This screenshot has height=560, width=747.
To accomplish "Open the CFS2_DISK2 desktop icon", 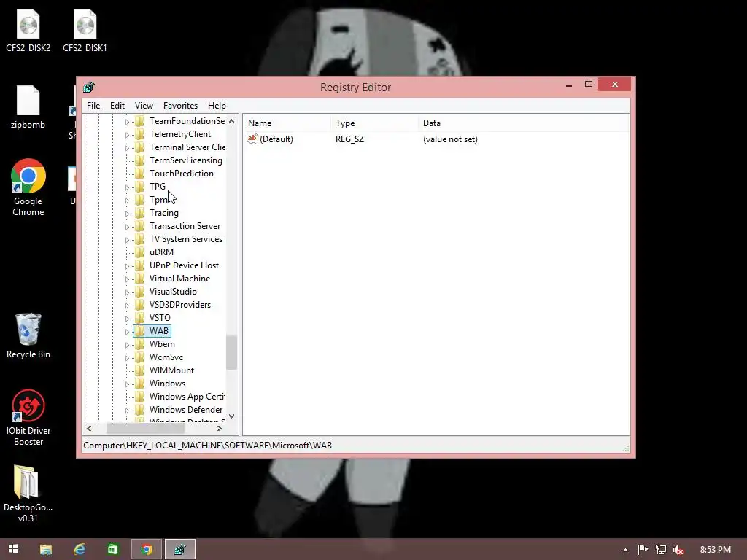I will (x=28, y=31).
